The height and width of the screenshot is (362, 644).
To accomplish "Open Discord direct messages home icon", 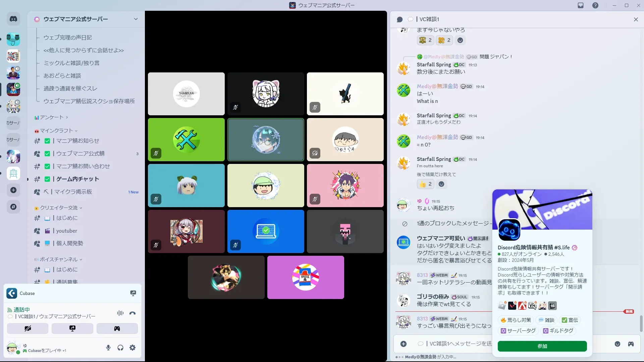I will point(13,19).
